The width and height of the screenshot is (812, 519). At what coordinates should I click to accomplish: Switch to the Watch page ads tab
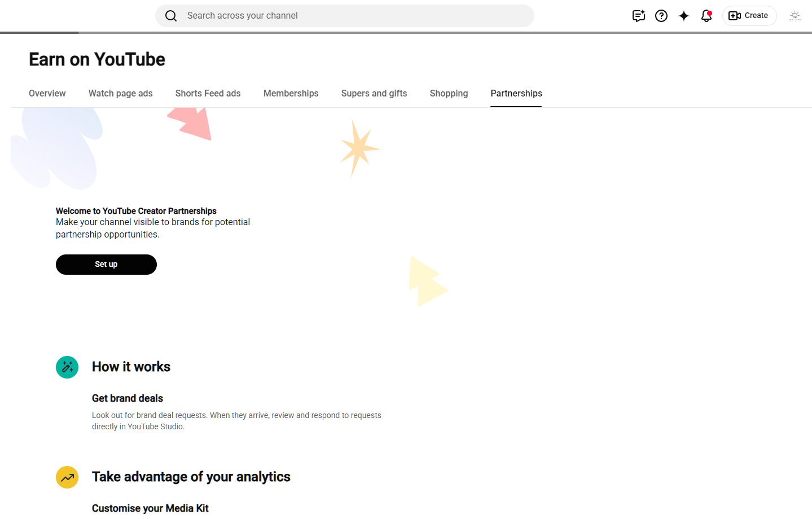click(x=121, y=94)
